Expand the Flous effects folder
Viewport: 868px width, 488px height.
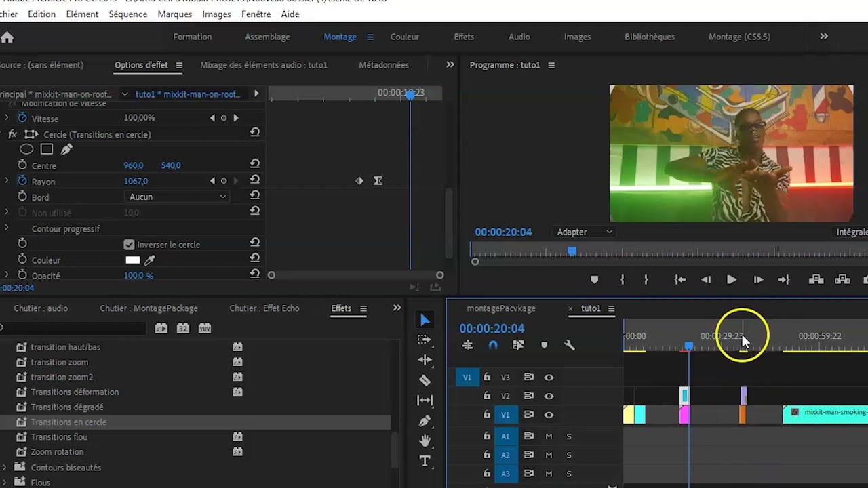5,482
